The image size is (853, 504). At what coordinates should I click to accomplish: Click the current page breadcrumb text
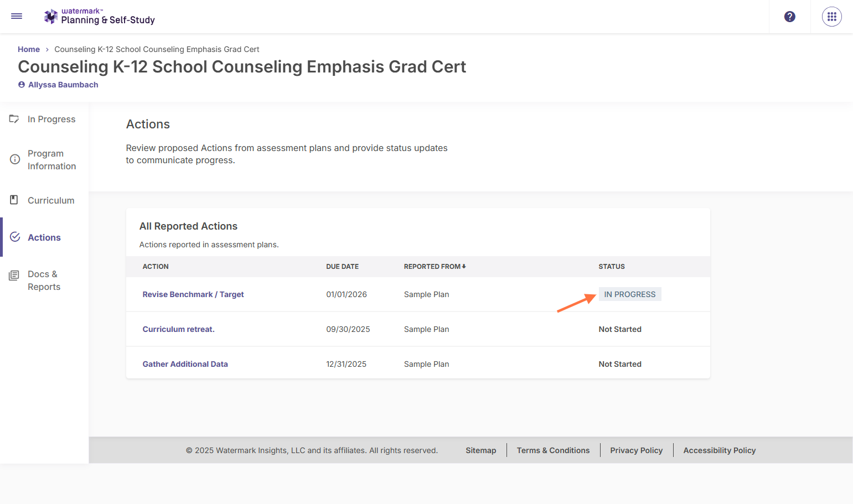coord(157,49)
